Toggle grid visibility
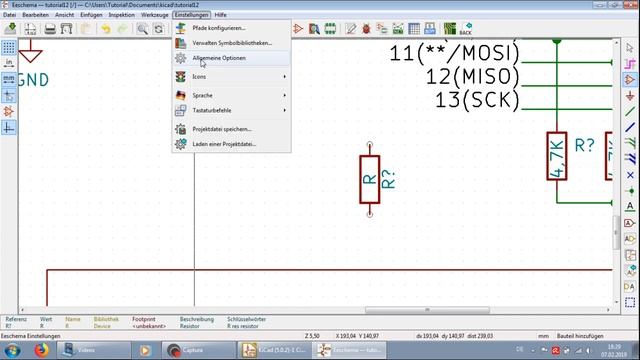 click(9, 47)
